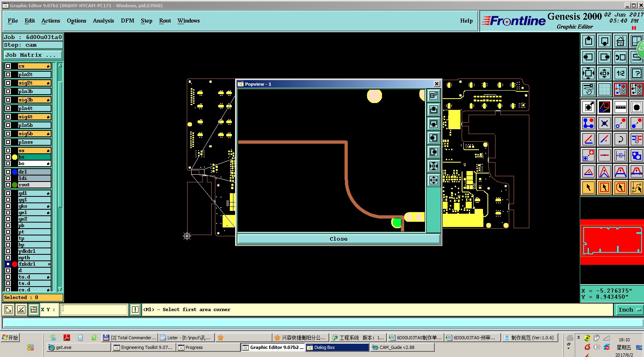
Task: Click the polygon arrow select icon
Action: [621, 188]
